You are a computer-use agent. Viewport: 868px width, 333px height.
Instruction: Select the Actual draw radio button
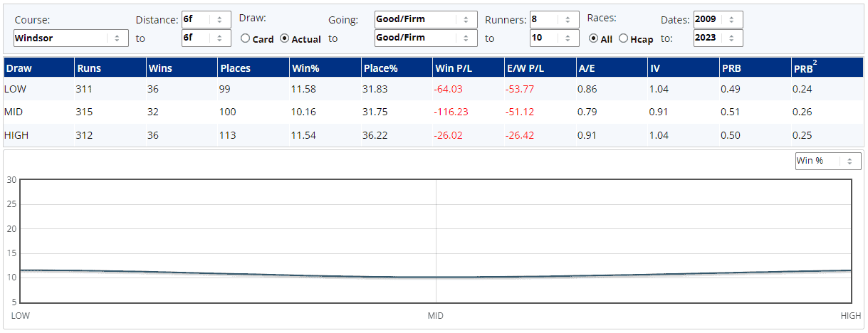285,39
